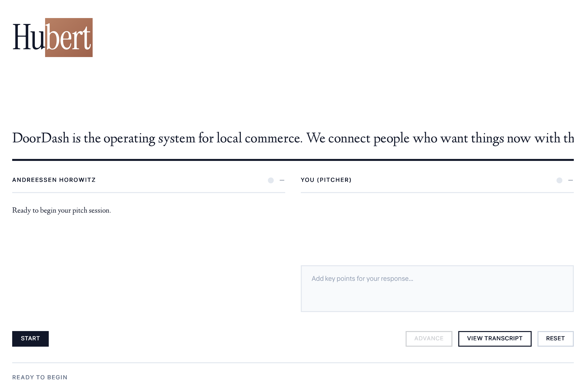Click the READY TO BEGIN status label

pyautogui.click(x=40, y=377)
